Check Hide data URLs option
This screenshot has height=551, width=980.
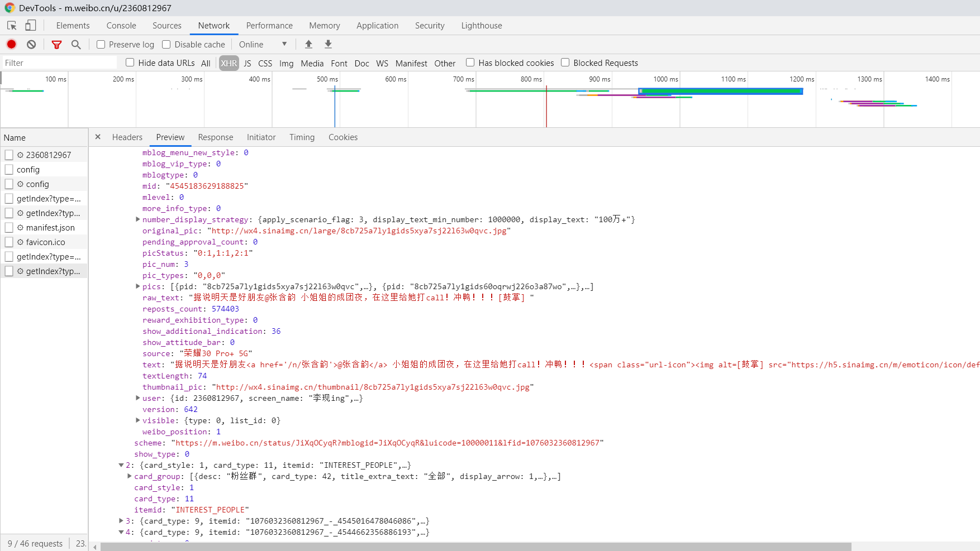pos(130,63)
